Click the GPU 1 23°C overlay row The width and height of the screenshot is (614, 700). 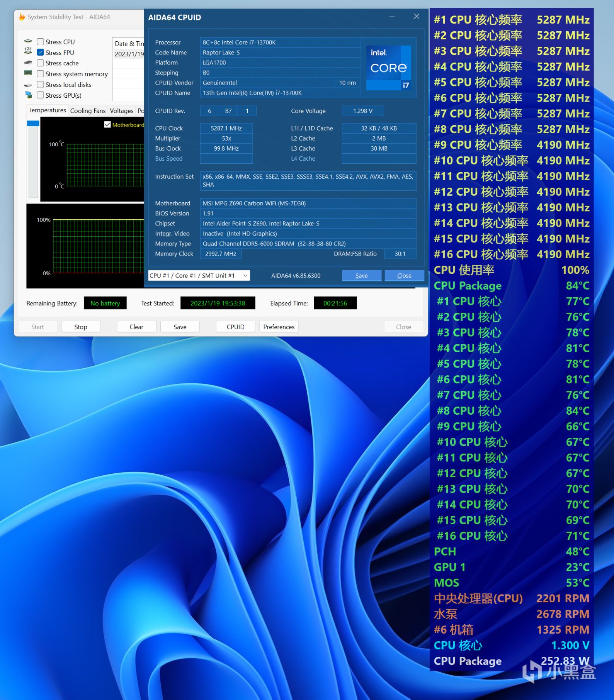(x=512, y=567)
